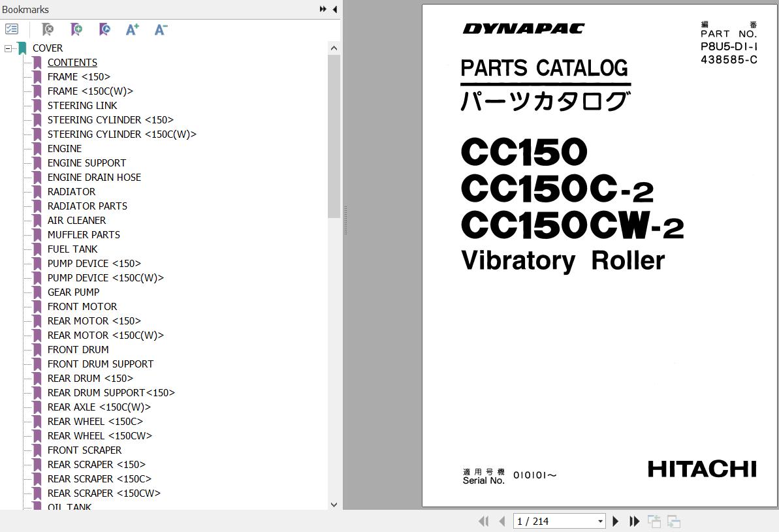Open the CONTENTS bookmark

(x=72, y=63)
